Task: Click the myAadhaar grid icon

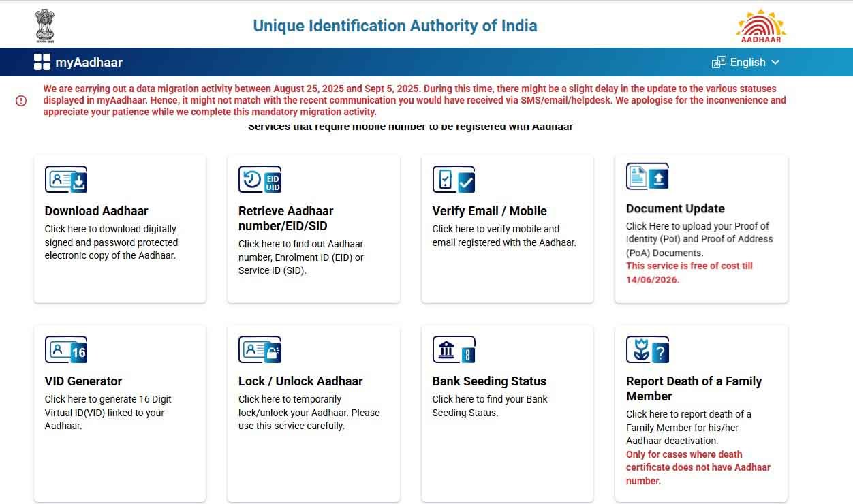Action: coord(42,62)
